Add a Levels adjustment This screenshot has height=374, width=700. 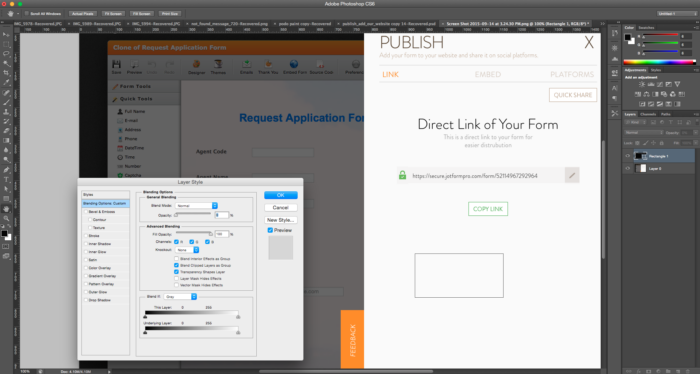coord(651,84)
